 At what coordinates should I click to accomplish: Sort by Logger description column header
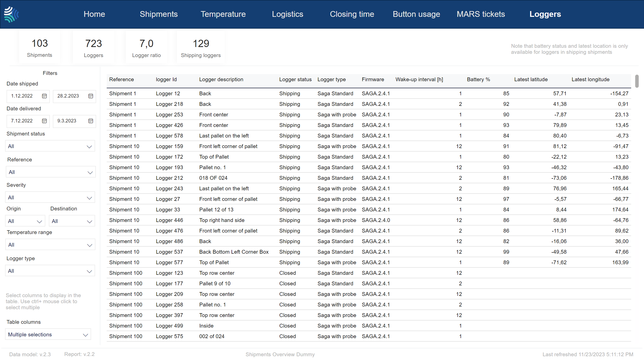(221, 79)
